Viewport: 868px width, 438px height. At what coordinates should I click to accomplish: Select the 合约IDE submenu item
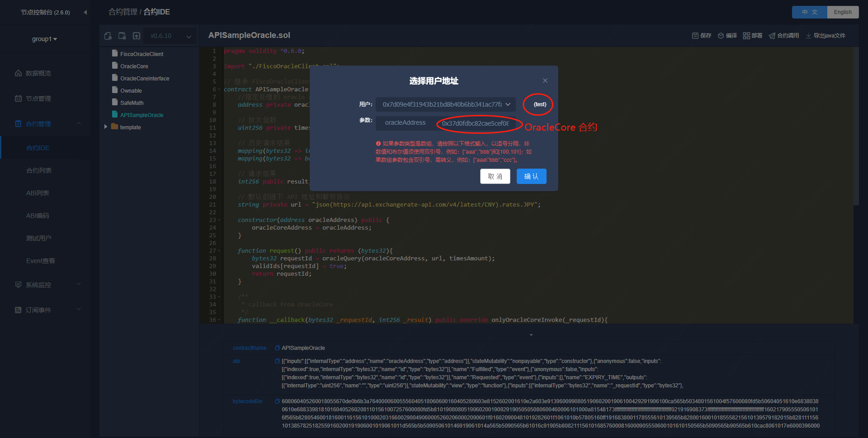(x=38, y=148)
